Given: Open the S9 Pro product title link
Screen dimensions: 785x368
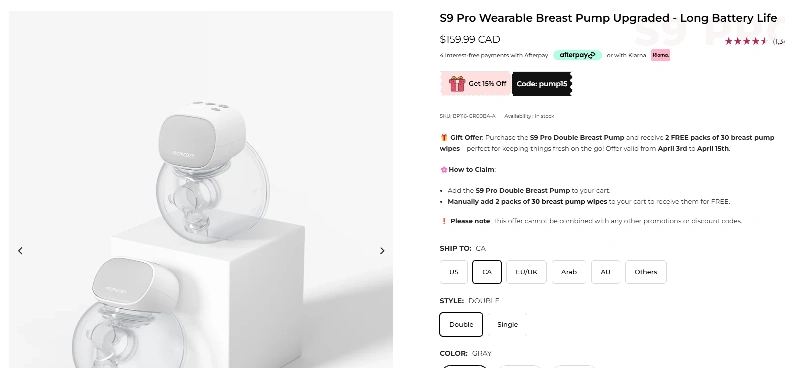Looking at the screenshot, I should click(x=608, y=19).
